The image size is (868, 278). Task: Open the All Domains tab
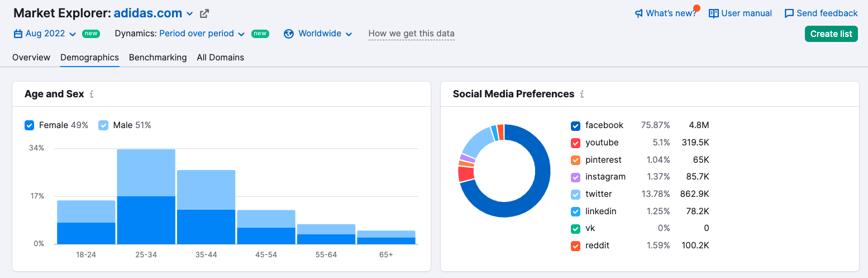click(x=220, y=57)
